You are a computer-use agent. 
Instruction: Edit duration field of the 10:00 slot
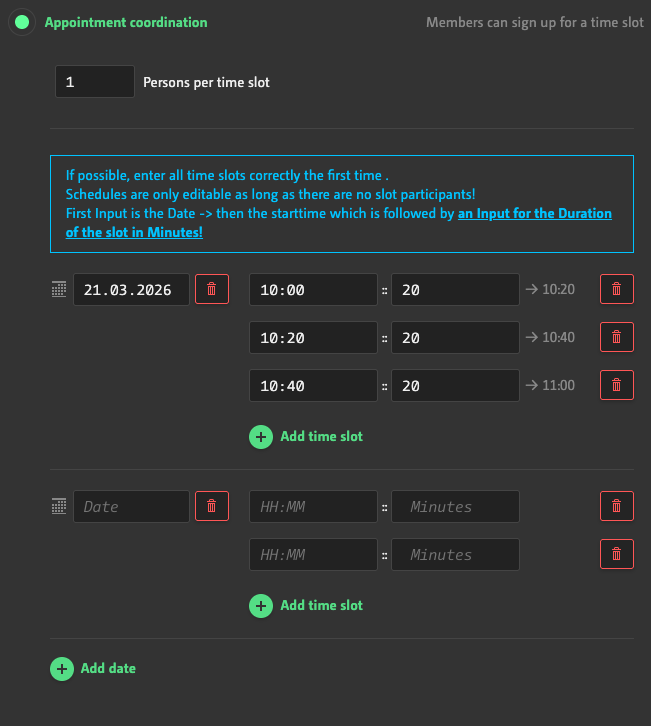[455, 289]
